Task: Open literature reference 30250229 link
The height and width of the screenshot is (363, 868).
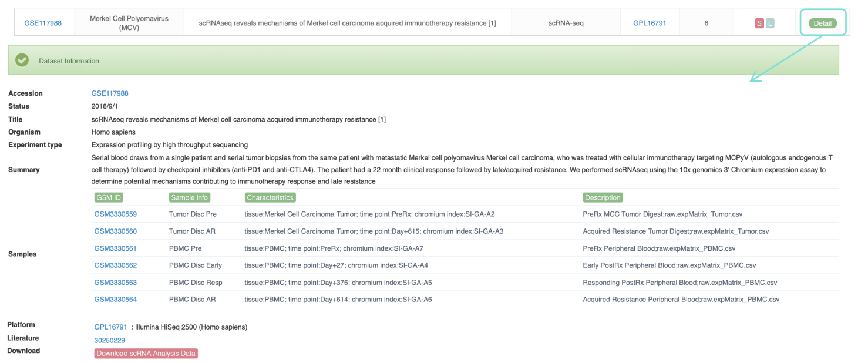Action: tap(109, 341)
